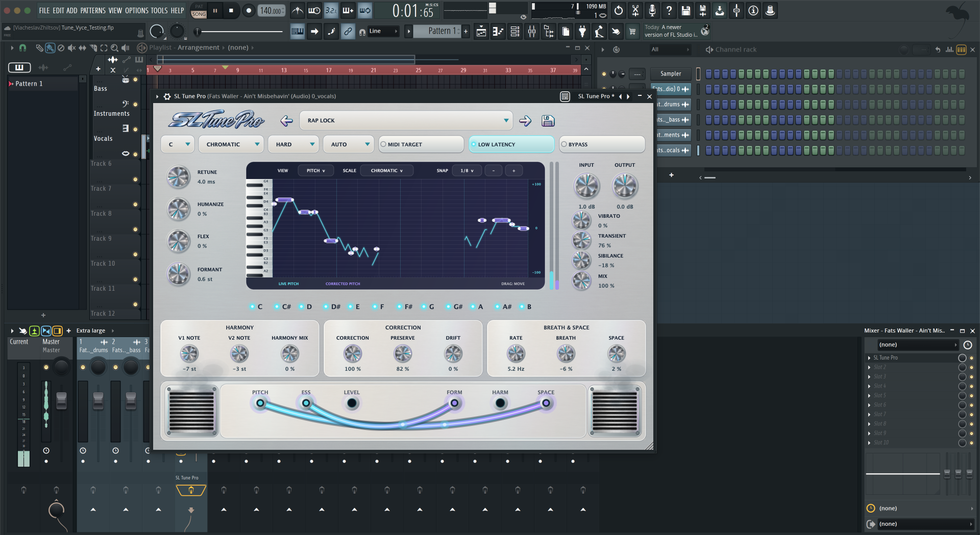Open SL Tune Pro plugin settings gear
This screenshot has width=980, height=535.
pyautogui.click(x=167, y=96)
